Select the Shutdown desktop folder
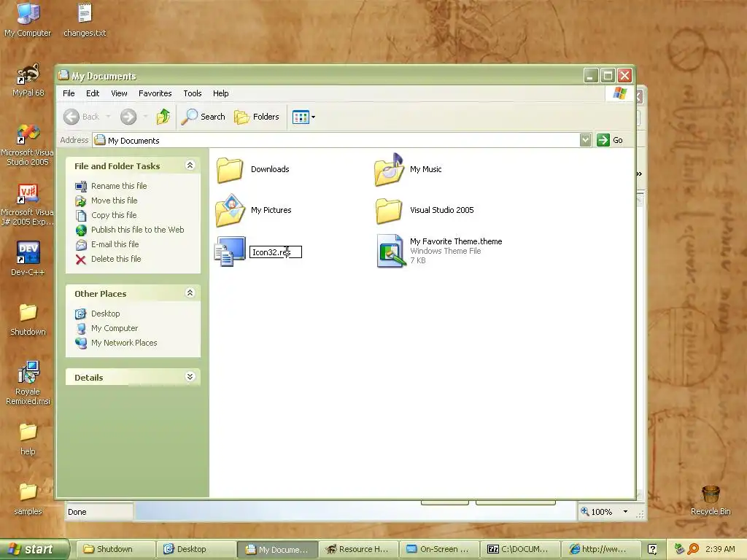This screenshot has height=560, width=747. (28, 319)
